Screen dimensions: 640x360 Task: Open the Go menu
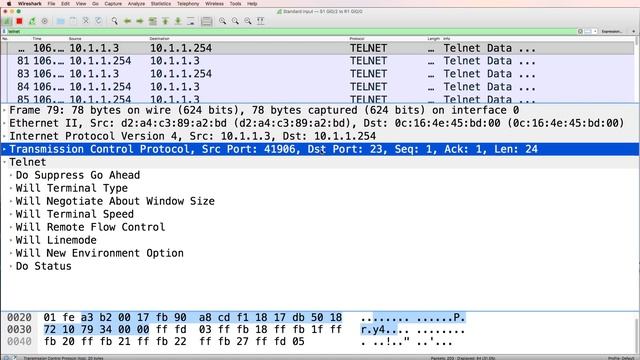coord(95,4)
